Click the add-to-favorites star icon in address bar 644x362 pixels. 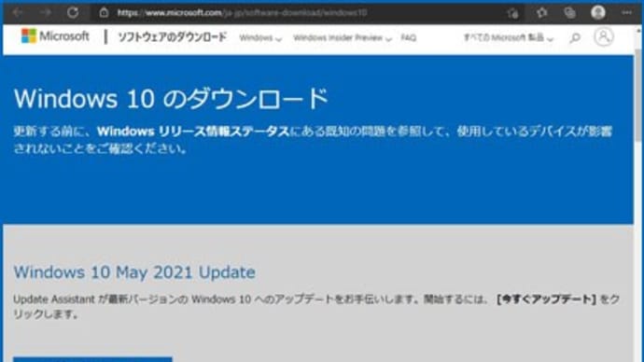point(512,13)
